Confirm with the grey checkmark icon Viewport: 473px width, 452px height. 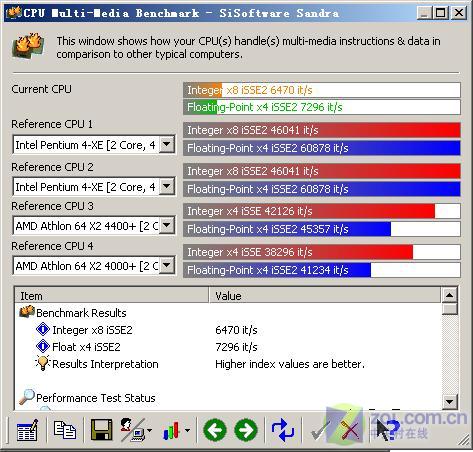[x=319, y=431]
